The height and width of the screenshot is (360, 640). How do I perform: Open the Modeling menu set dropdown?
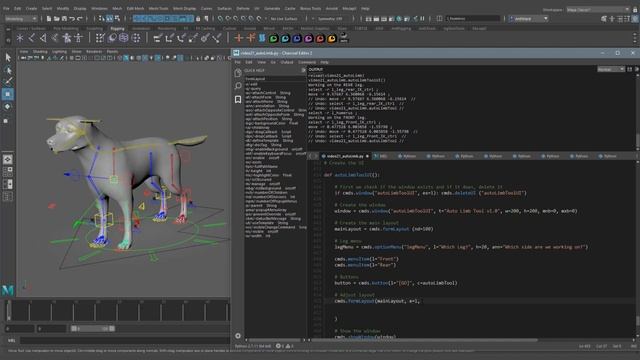point(21,18)
